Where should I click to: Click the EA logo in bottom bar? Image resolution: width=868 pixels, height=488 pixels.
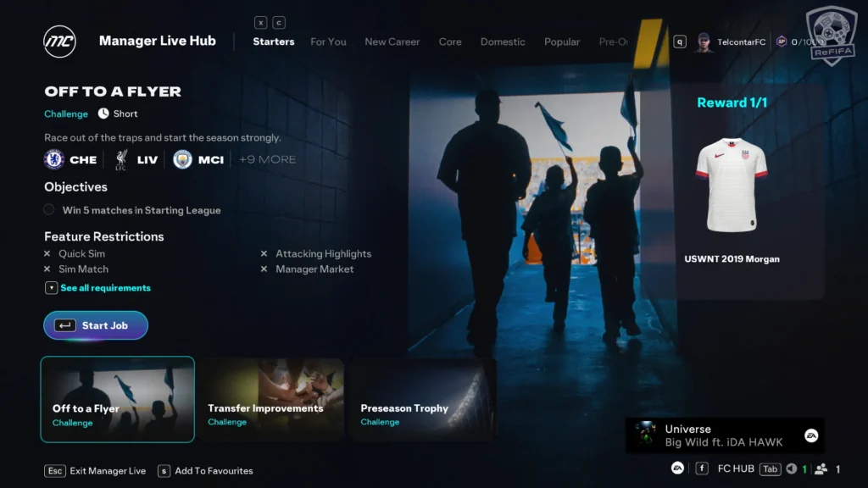point(677,469)
